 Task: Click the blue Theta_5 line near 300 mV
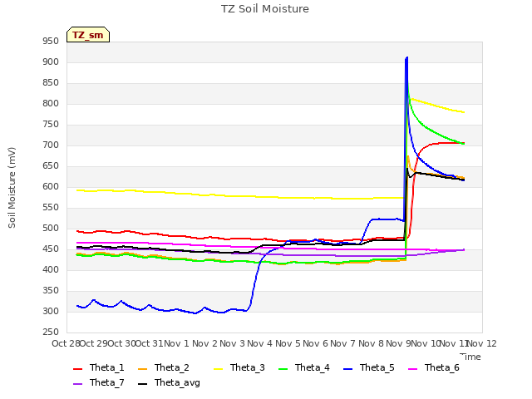[163, 310]
